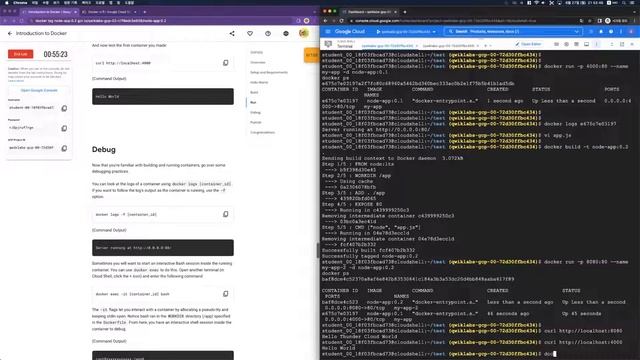The image size is (640, 360).
Task: Click the pencil icon of Open Editor
Action: click(517, 44)
